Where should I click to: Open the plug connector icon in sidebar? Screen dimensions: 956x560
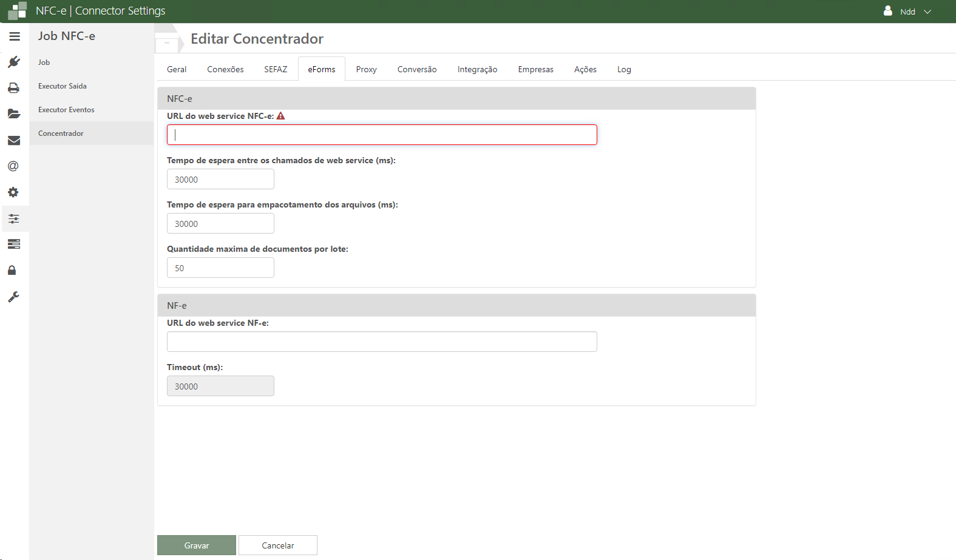click(14, 62)
